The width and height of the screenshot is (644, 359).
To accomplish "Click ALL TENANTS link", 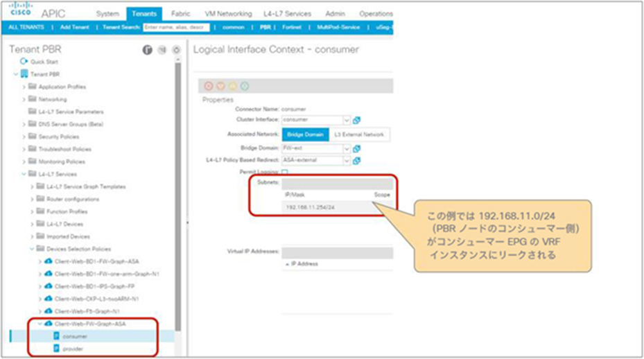I will (x=26, y=27).
